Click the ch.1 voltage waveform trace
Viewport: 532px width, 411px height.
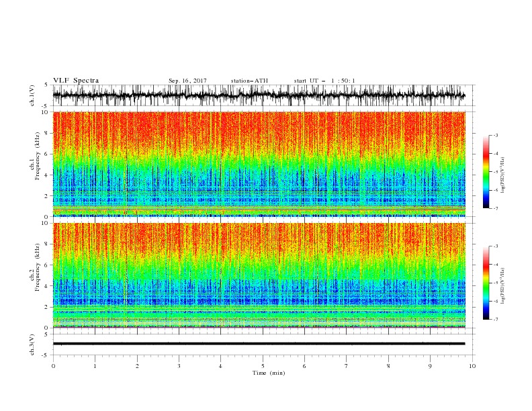(259, 95)
